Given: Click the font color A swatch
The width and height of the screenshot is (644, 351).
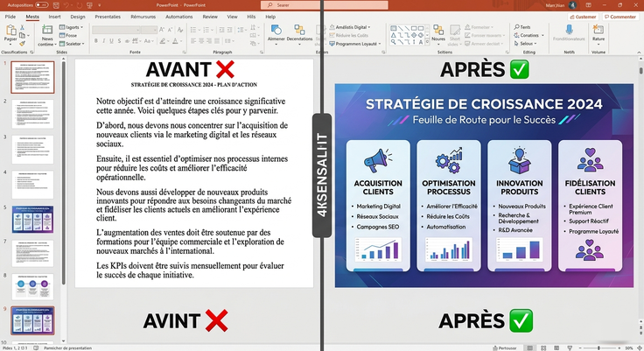Looking at the screenshot, I should click(175, 41).
